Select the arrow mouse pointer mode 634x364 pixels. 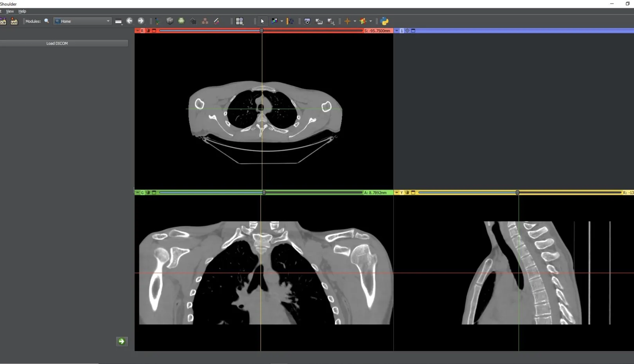262,21
